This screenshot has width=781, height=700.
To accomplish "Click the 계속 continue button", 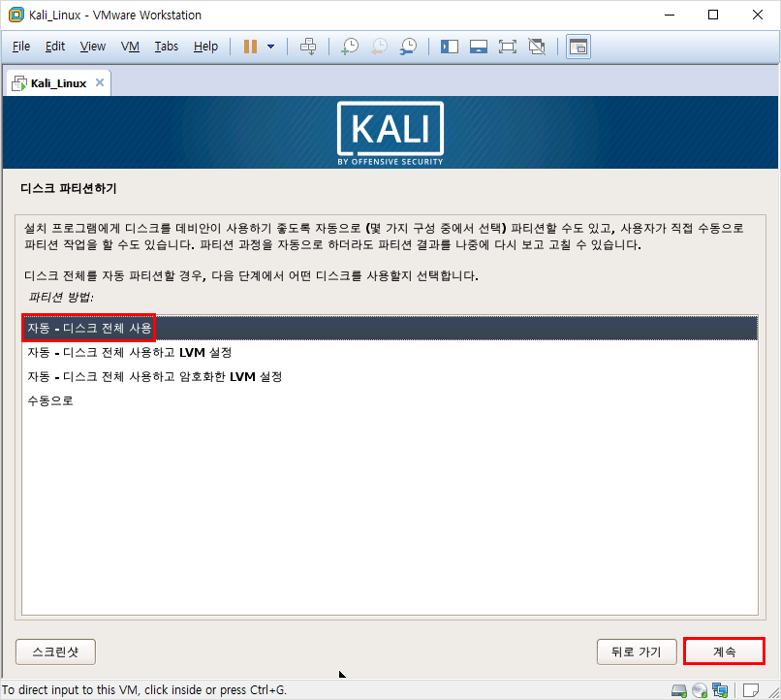I will coord(724,652).
